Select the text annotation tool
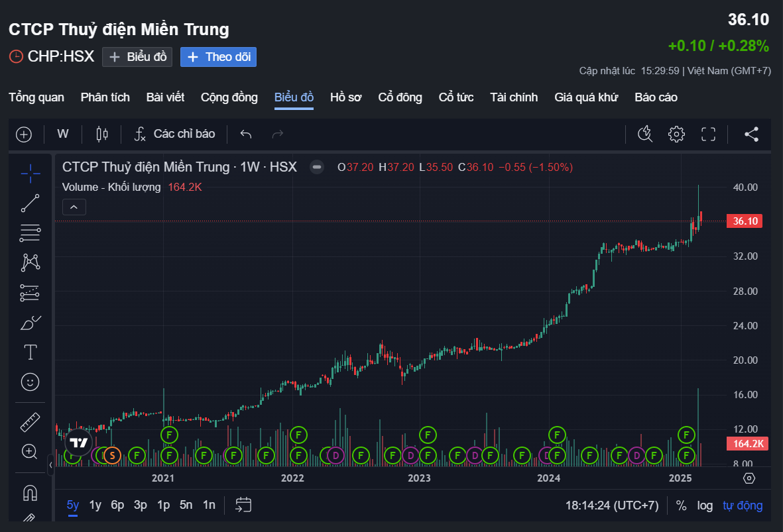The width and height of the screenshot is (783, 532). (30, 352)
